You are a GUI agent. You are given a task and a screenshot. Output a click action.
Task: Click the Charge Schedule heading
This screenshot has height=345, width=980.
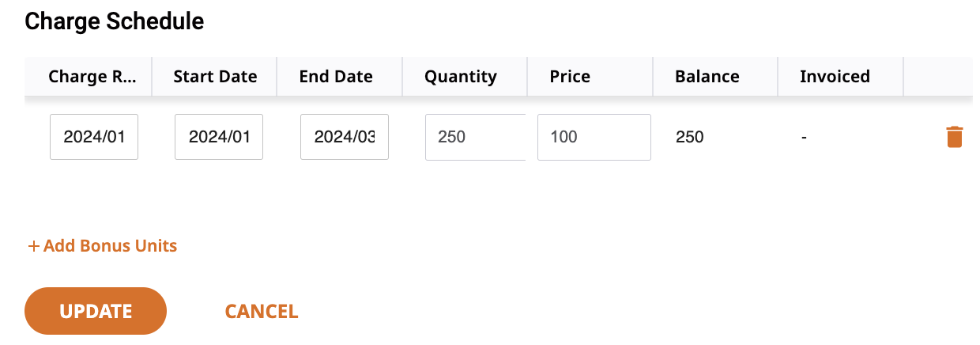[x=115, y=21]
